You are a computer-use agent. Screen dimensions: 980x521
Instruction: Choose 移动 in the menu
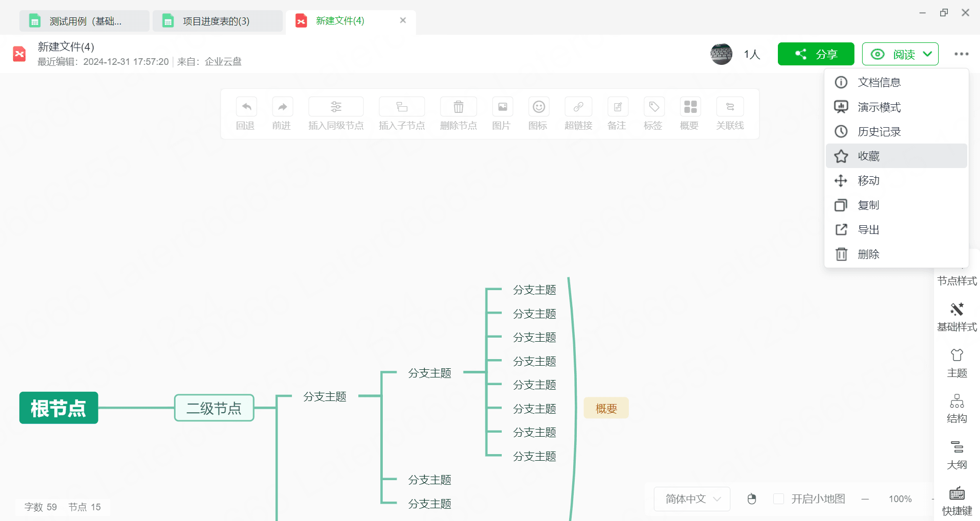tap(896, 180)
